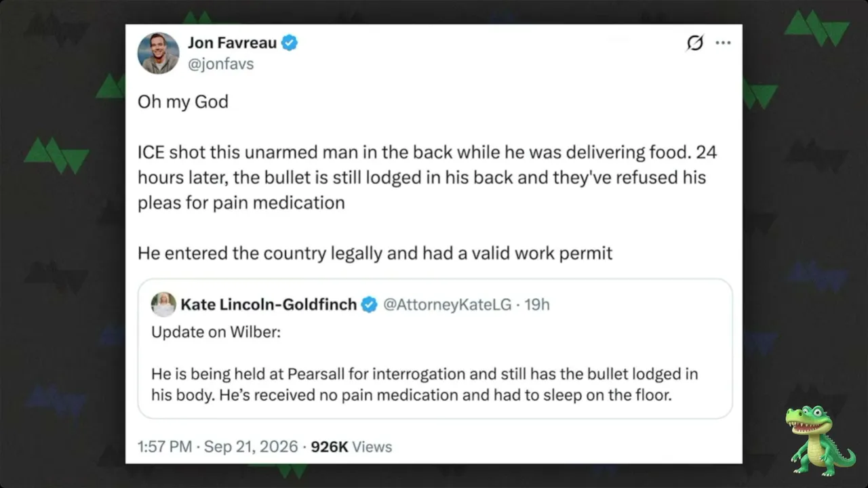The height and width of the screenshot is (488, 868).
Task: Open the three-dot more options menu
Action: (724, 43)
